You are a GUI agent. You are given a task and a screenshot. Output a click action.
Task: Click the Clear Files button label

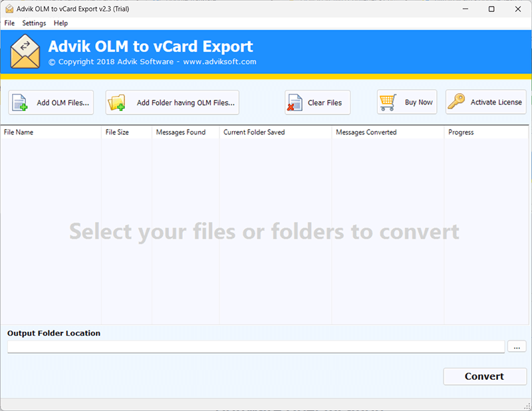325,102
